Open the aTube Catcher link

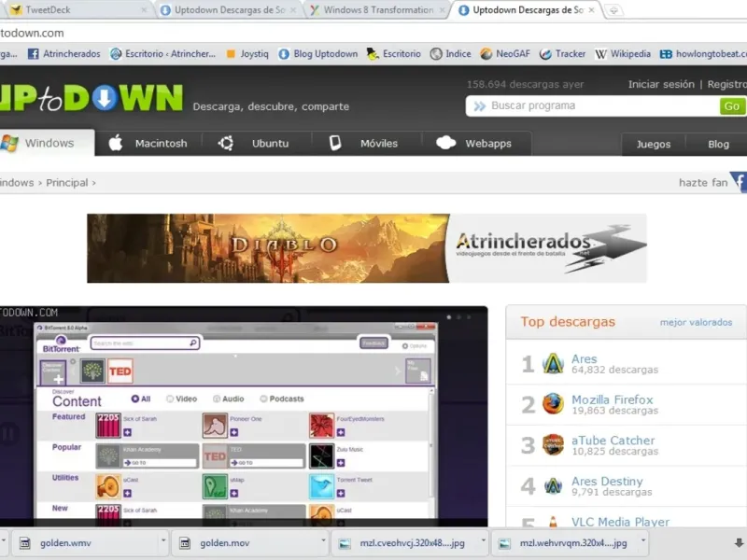click(613, 441)
